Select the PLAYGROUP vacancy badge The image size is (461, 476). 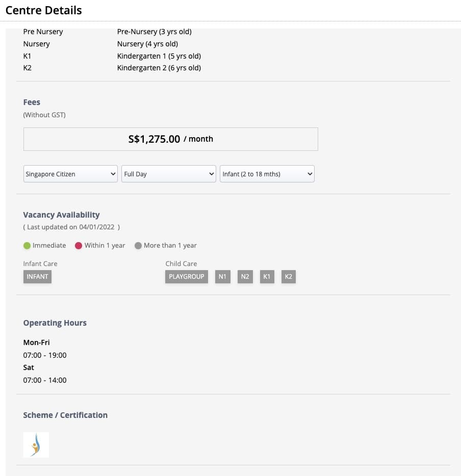[187, 277]
